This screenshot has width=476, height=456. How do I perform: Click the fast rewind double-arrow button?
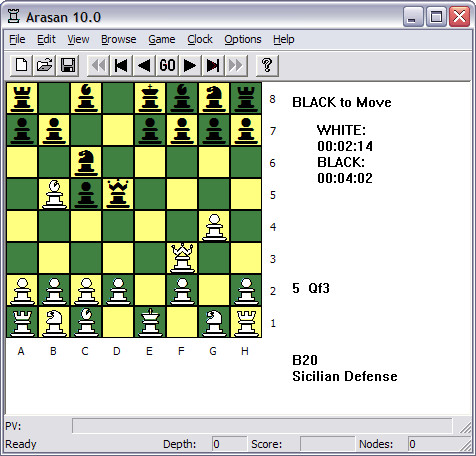pos(98,65)
